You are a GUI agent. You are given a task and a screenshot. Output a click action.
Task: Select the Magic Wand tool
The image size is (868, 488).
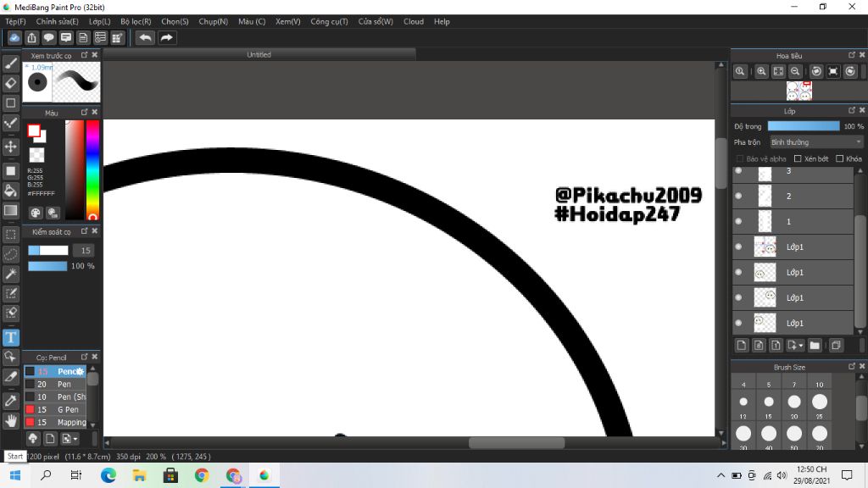point(10,274)
